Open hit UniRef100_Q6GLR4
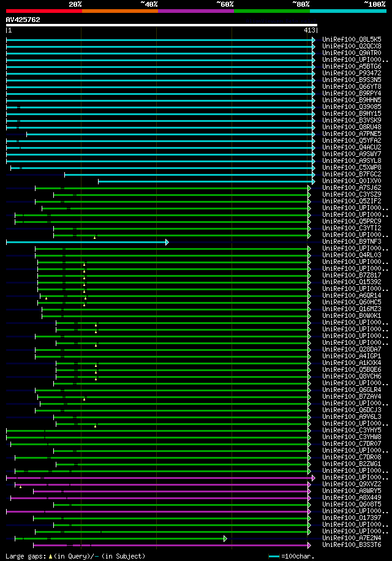The width and height of the screenshot is (392, 561). click(x=352, y=390)
